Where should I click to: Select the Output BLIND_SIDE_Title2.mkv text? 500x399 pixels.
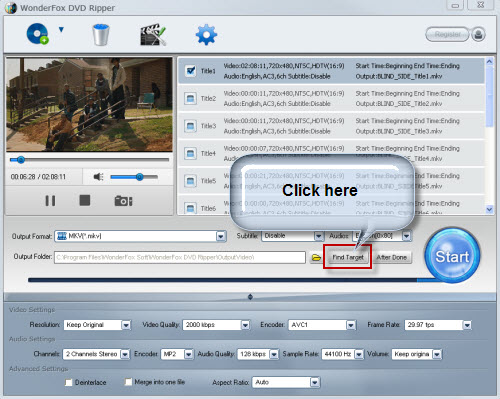[x=399, y=104]
